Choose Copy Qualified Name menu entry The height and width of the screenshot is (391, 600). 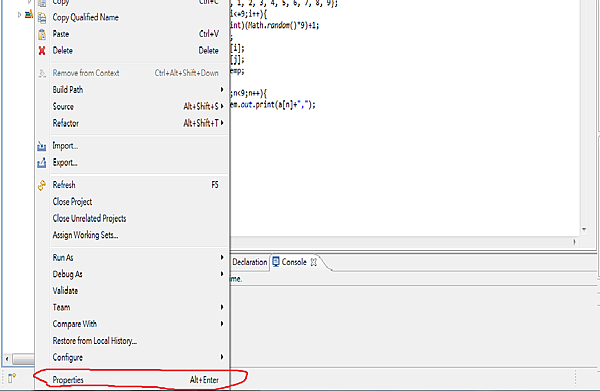point(132,18)
